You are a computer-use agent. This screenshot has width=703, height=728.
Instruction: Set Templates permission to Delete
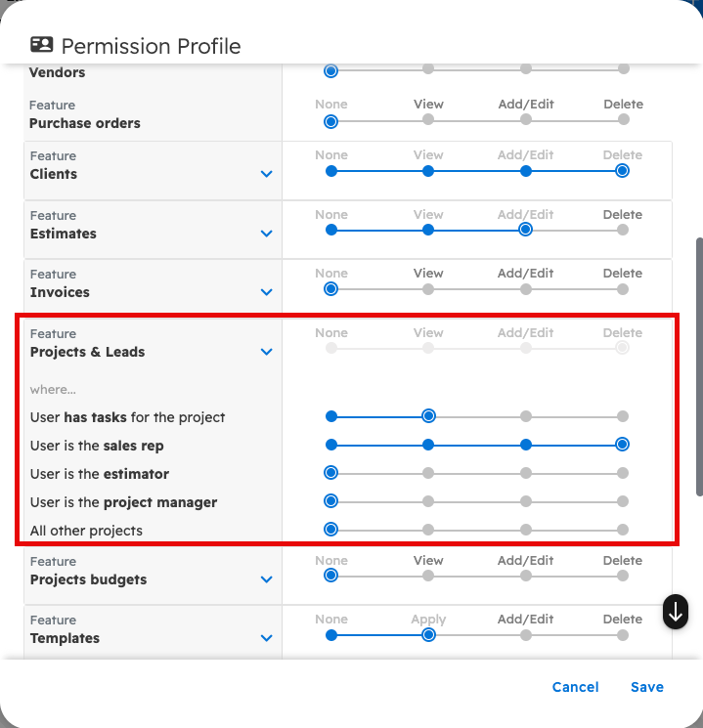(x=623, y=634)
